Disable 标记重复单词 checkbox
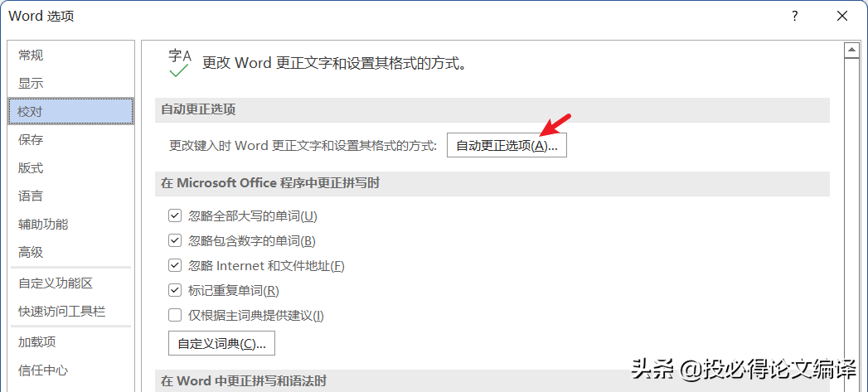 click(175, 291)
